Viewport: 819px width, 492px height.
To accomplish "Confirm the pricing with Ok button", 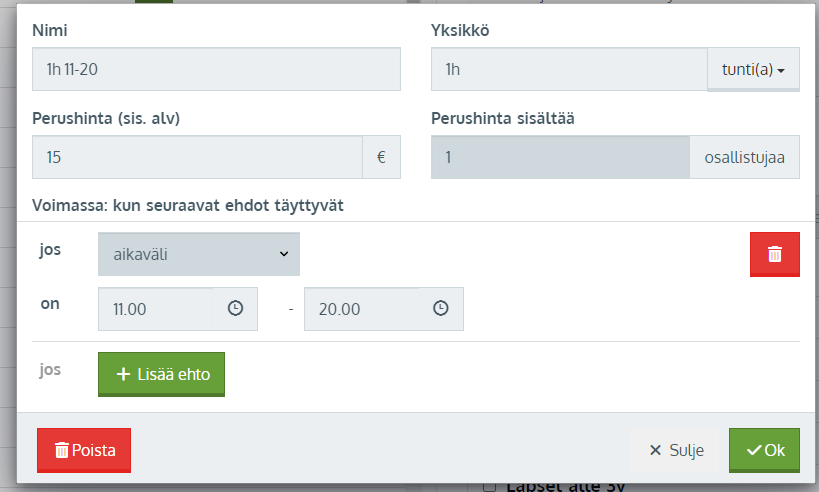I will 764,450.
